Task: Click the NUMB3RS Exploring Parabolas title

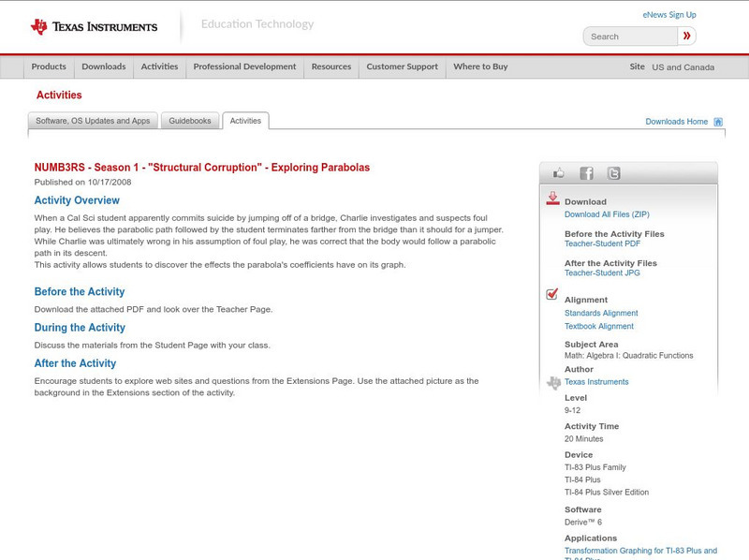Action: pyautogui.click(x=202, y=168)
